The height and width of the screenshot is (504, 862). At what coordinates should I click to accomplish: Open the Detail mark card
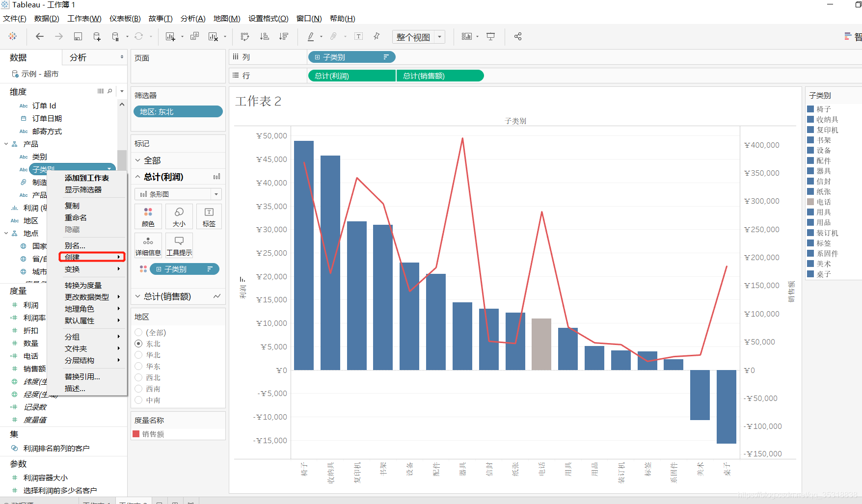(x=148, y=245)
